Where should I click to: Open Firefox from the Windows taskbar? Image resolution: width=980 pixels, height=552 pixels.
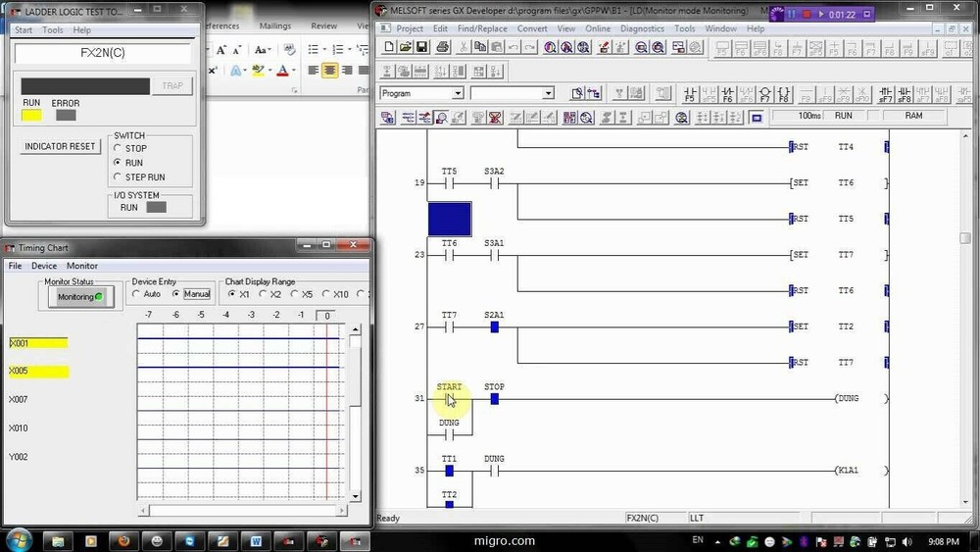click(122, 540)
